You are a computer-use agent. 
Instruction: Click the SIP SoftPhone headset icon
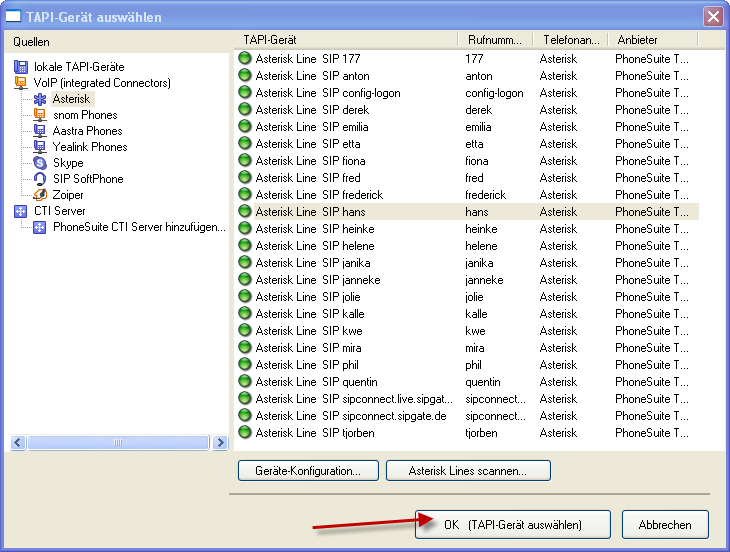tap(40, 179)
